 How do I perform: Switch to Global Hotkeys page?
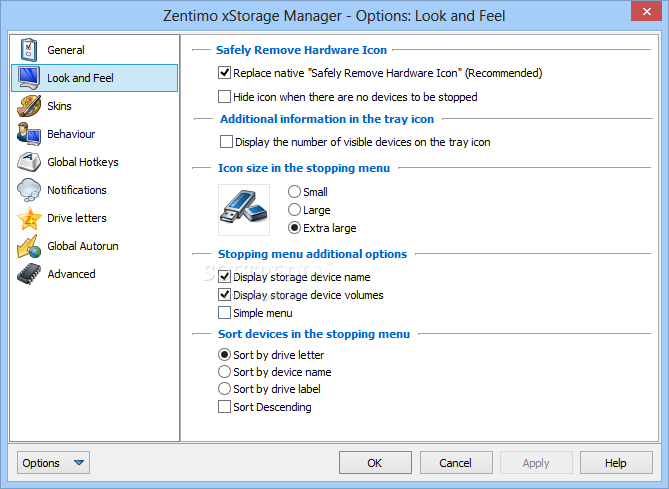(x=94, y=162)
